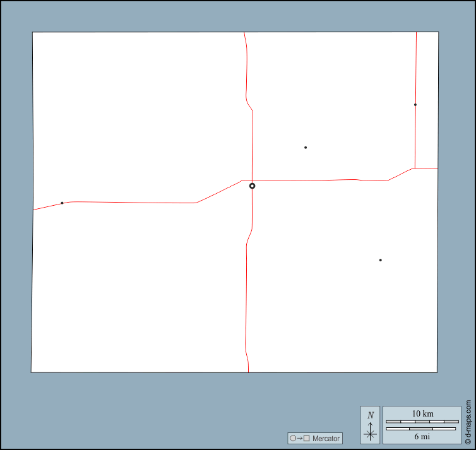
Task: Click the letter N above the compass arrow
Action: (371, 415)
